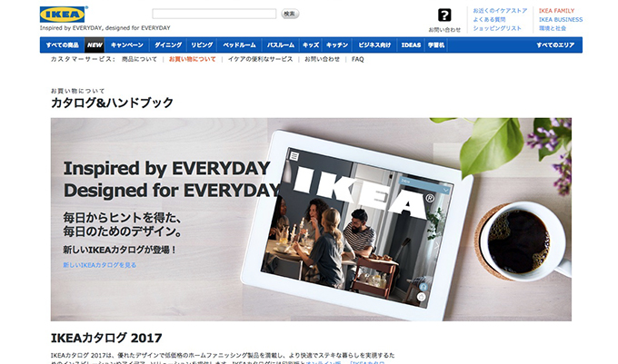Screen dimensions: 618x364
Task: Click the IKEA FAMILY link
Action: click(556, 11)
